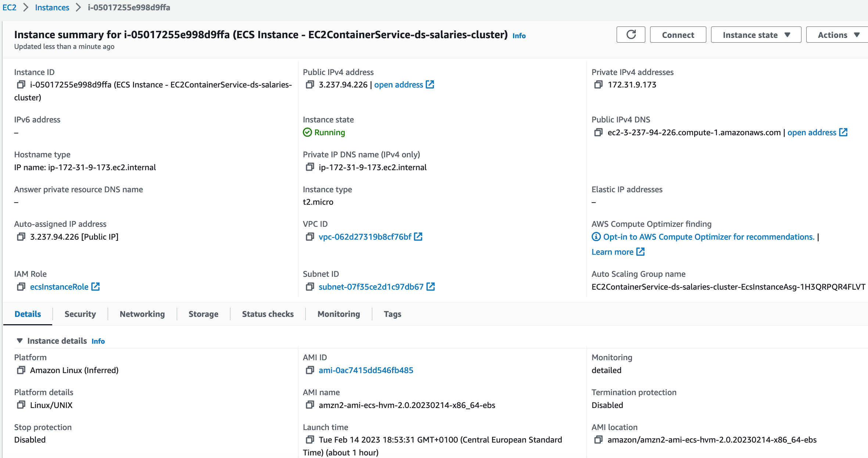
Task: Copy the Private IPv4 address 172.31.9.173
Action: pyautogui.click(x=598, y=85)
